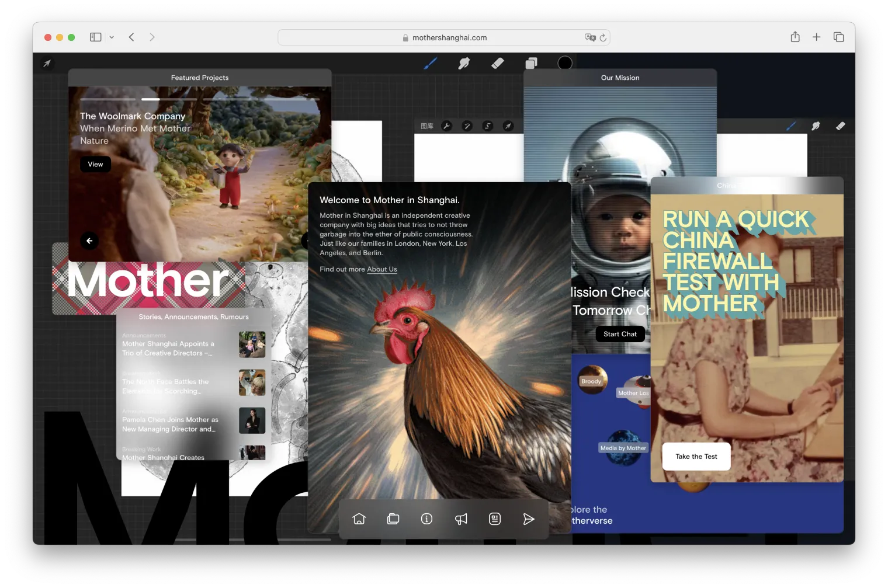The image size is (888, 588).
Task: Select the smudge icon in the far-right canvas toolbar
Action: point(816,126)
